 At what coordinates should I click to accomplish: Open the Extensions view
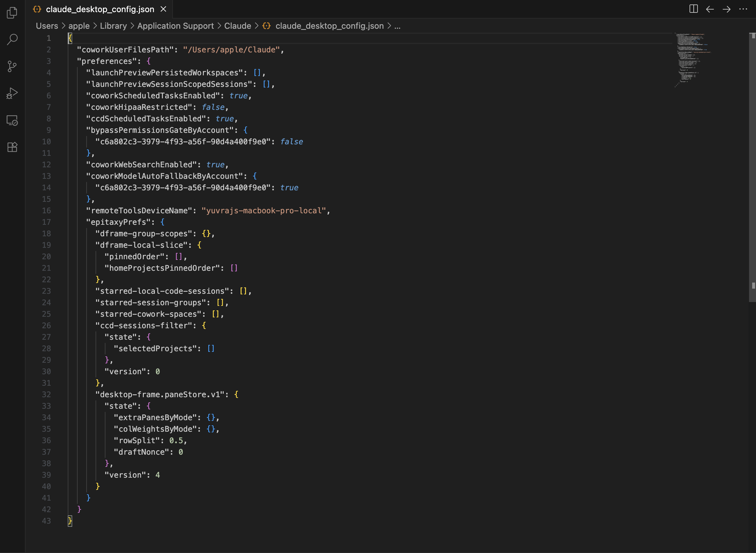click(x=12, y=147)
